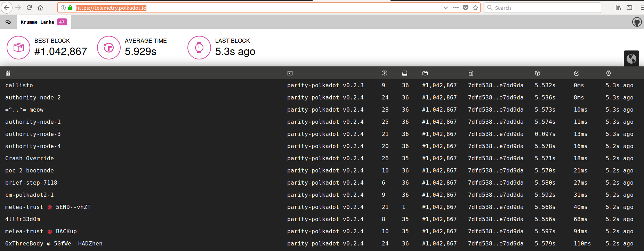644x251 pixels.
Task: Click the Best Block cube icon
Action: coord(18,48)
